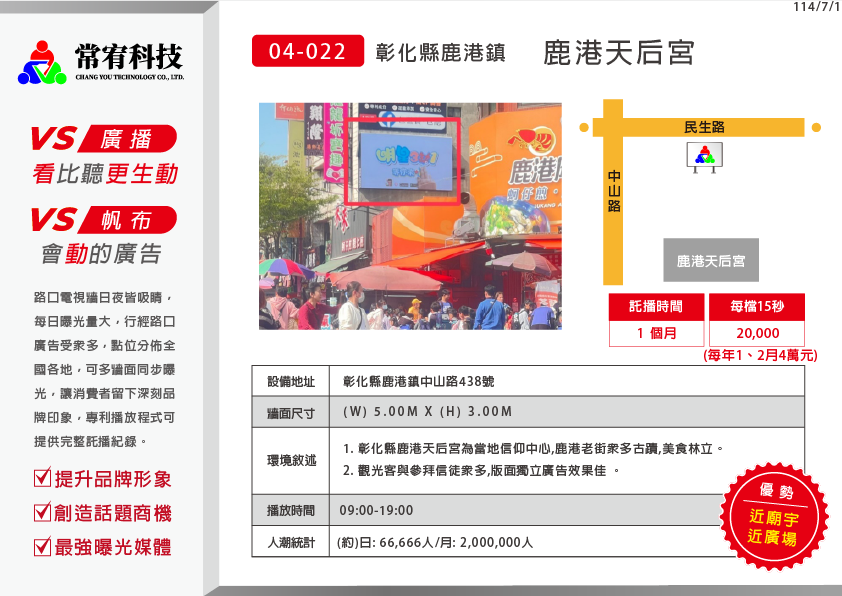Select the 每檔15秒 header cell

(757, 307)
